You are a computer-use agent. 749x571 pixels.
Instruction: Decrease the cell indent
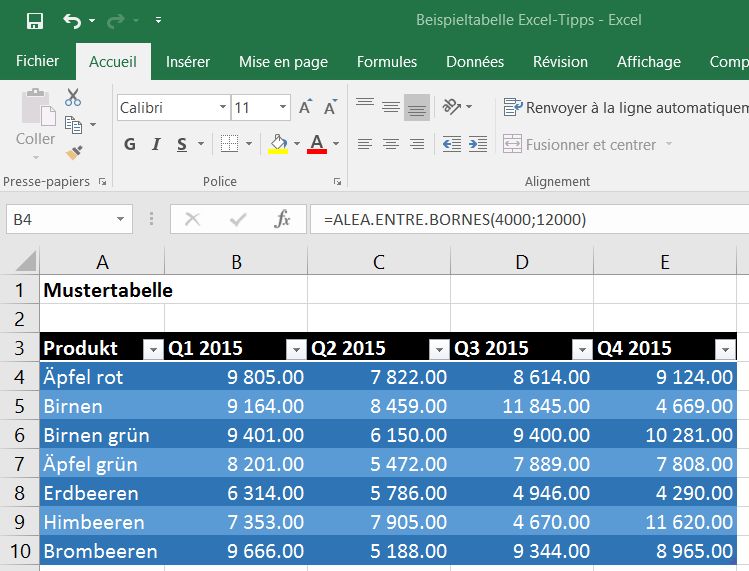coord(451,144)
